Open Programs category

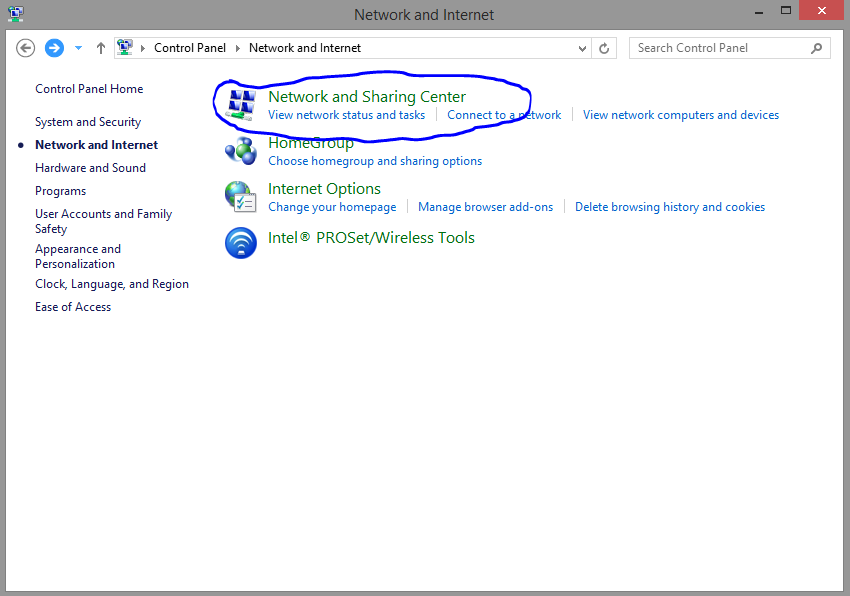[x=60, y=191]
